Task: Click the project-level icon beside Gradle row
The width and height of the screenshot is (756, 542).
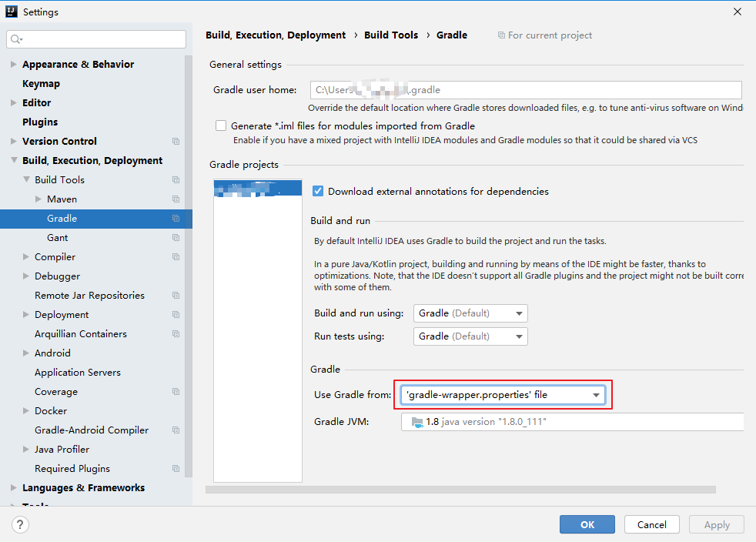Action: 176,219
